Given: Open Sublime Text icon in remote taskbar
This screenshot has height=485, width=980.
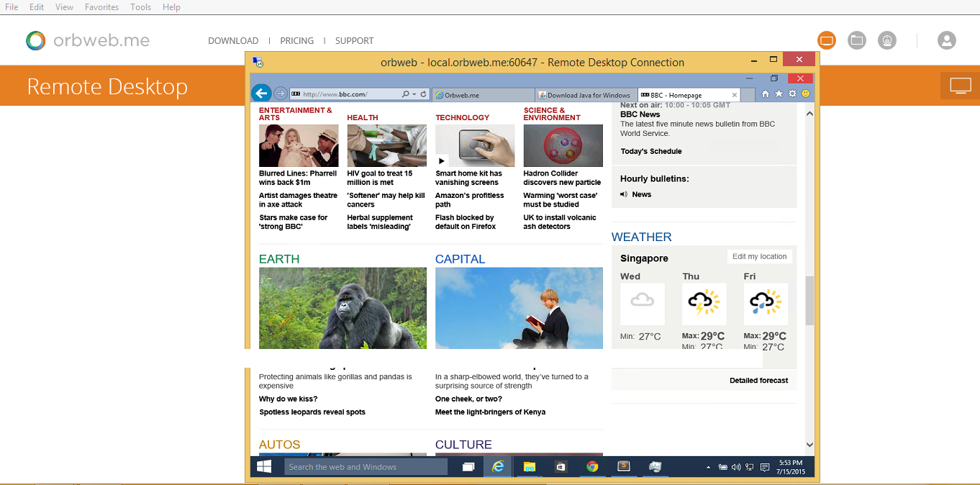Looking at the screenshot, I should (x=624, y=466).
